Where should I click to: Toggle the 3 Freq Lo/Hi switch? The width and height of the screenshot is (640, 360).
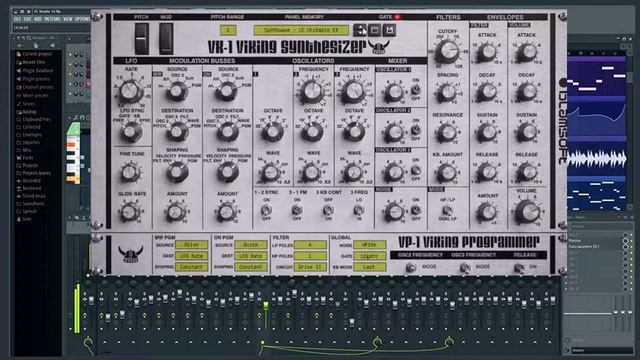(x=358, y=210)
